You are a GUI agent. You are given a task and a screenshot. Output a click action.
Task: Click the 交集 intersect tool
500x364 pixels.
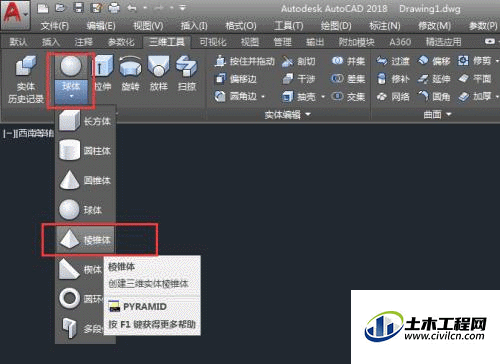[x=348, y=97]
